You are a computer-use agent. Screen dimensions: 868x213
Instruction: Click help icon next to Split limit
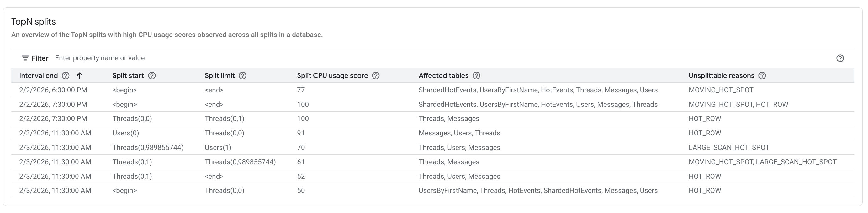[242, 76]
